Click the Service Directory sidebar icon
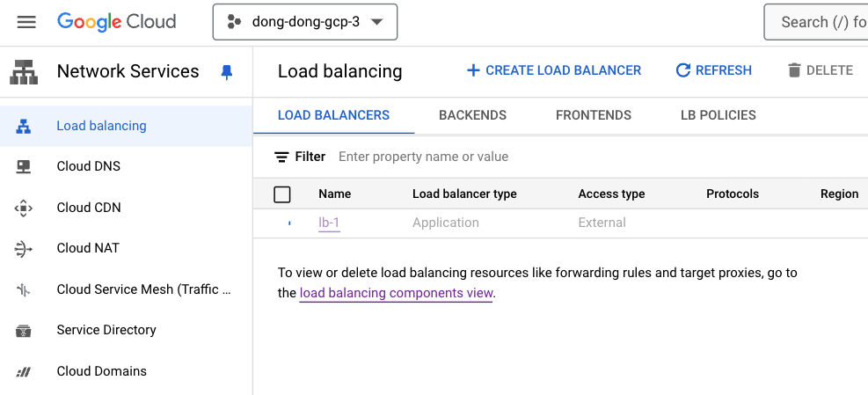The width and height of the screenshot is (868, 395). (x=24, y=331)
